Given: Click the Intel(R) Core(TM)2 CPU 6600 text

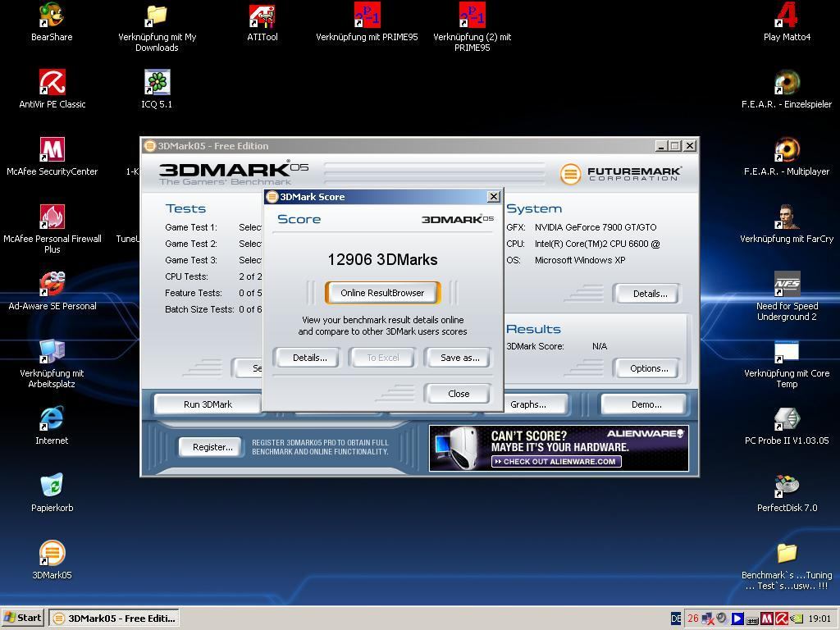Looking at the screenshot, I should tap(597, 244).
